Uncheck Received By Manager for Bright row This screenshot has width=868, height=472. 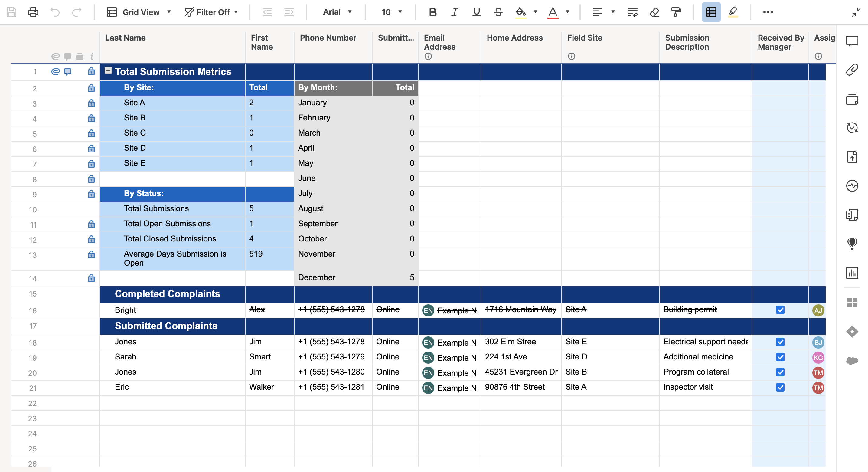[780, 310]
